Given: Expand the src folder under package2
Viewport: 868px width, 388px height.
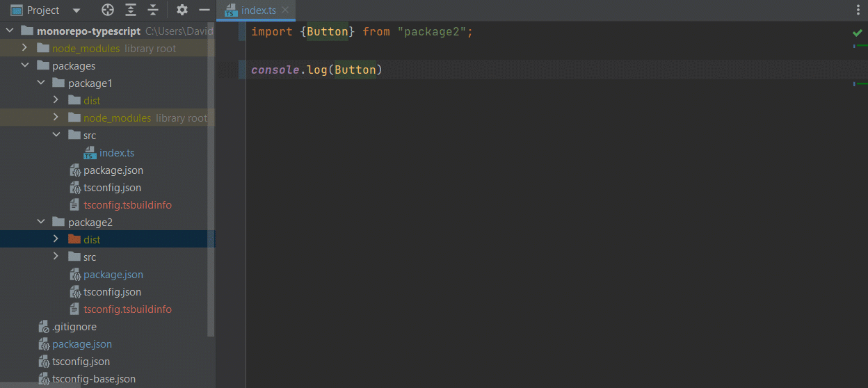Looking at the screenshot, I should click(x=56, y=257).
